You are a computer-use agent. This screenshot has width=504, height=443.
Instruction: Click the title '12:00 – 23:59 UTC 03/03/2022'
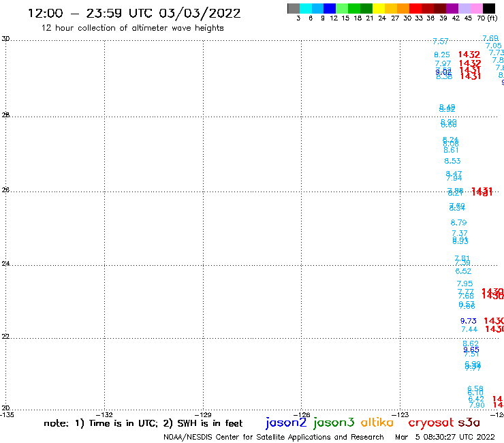click(134, 14)
